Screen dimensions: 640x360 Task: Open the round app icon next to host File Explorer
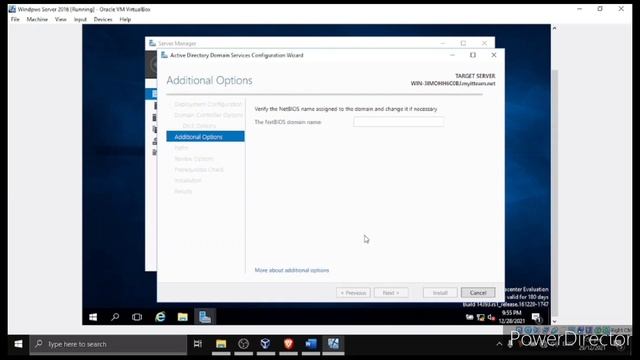click(x=244, y=344)
